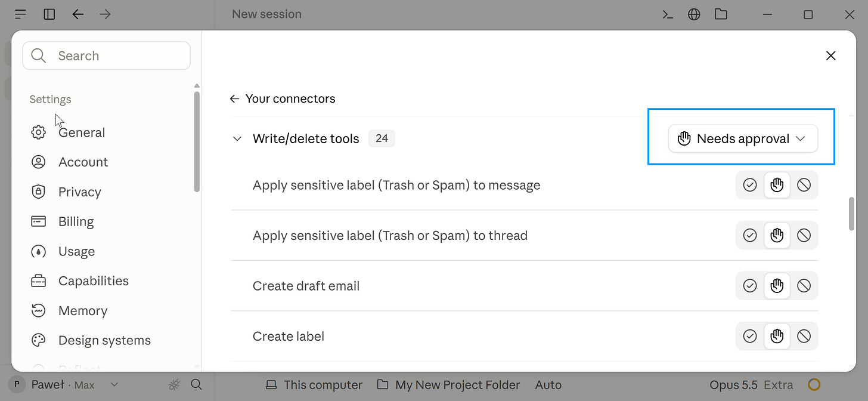Open the terminal prompt icon
Viewport: 868px width, 401px height.
[668, 14]
